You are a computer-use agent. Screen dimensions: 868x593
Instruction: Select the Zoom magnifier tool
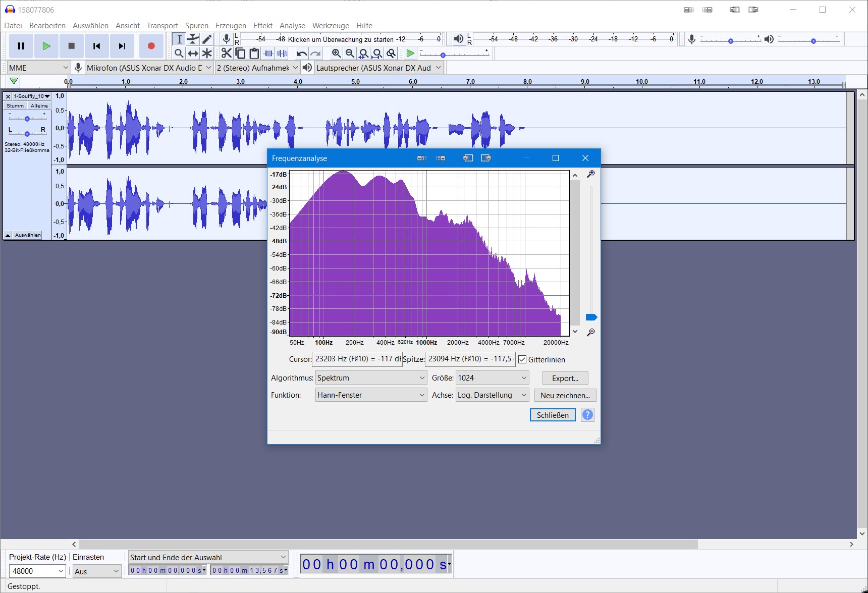179,53
